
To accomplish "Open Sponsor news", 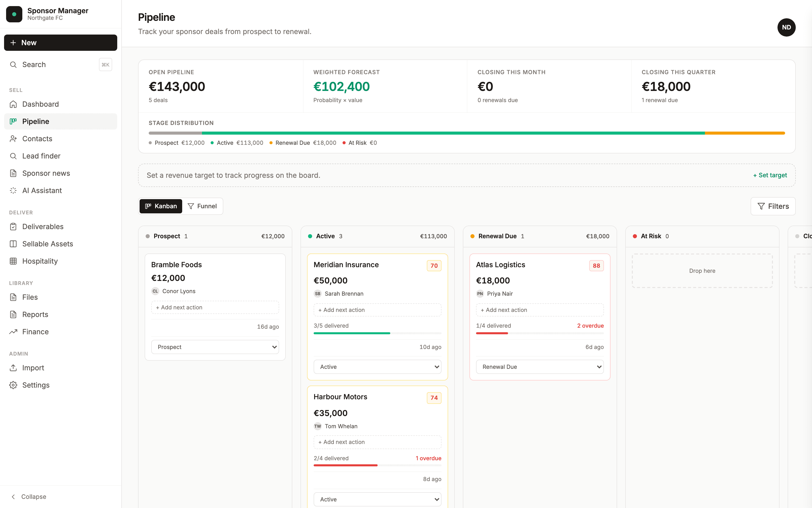I will click(61, 173).
